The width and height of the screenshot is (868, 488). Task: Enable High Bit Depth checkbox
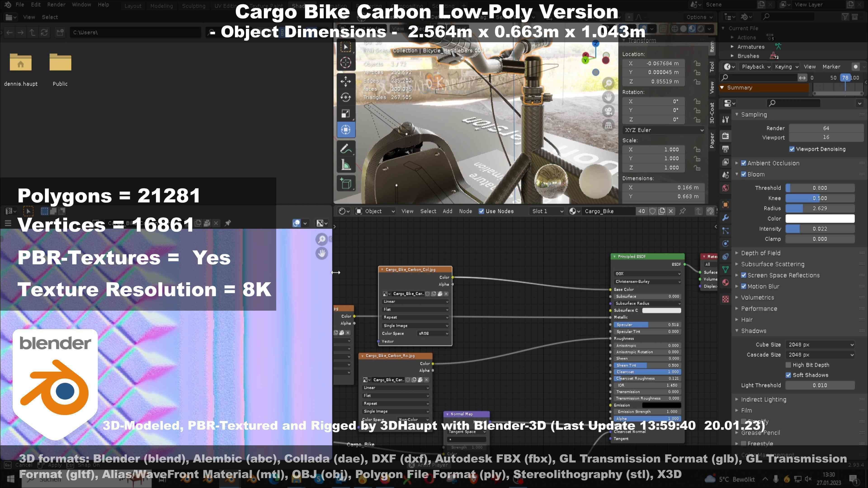788,365
